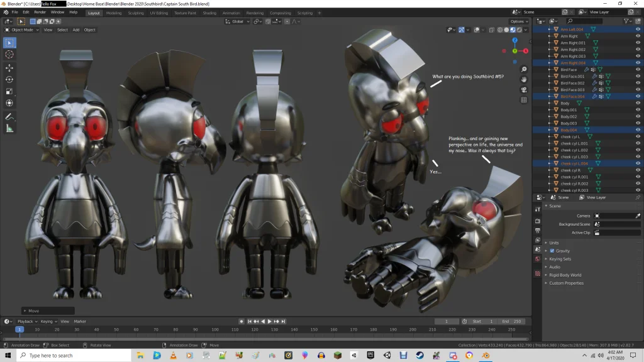Open the Output properties tab (printer icon)
The image size is (644, 362).
click(x=538, y=231)
